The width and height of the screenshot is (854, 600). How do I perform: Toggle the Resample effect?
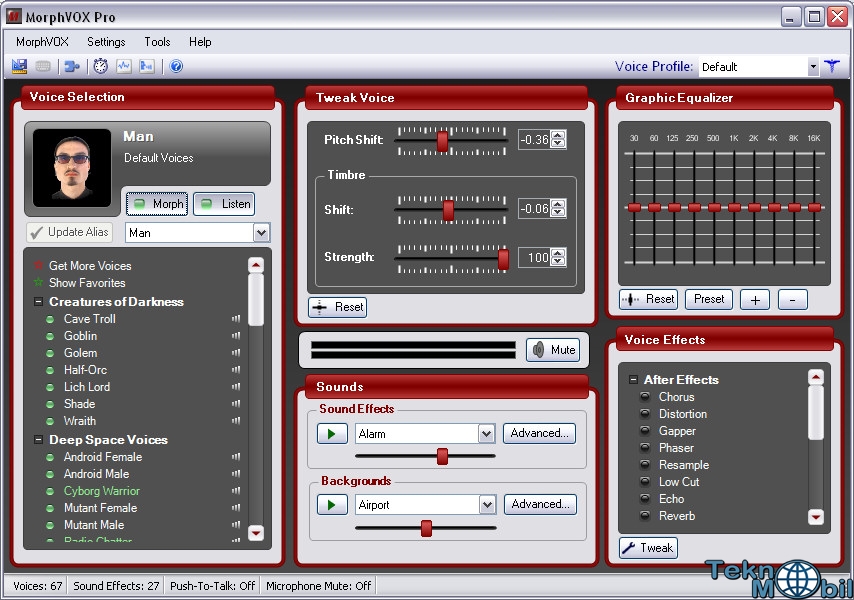point(645,465)
